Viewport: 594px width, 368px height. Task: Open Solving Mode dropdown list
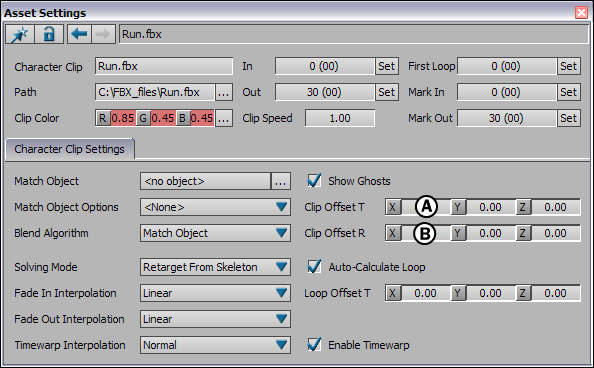[x=215, y=267]
